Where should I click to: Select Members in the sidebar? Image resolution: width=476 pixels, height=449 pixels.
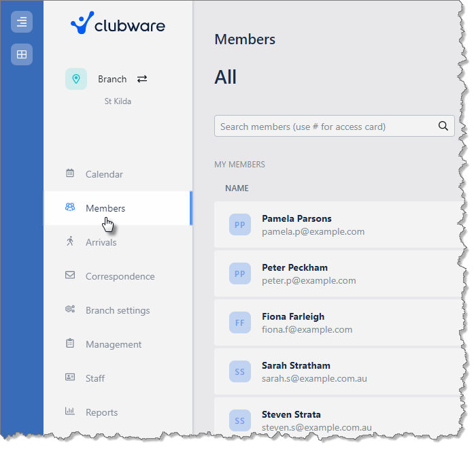pyautogui.click(x=118, y=208)
